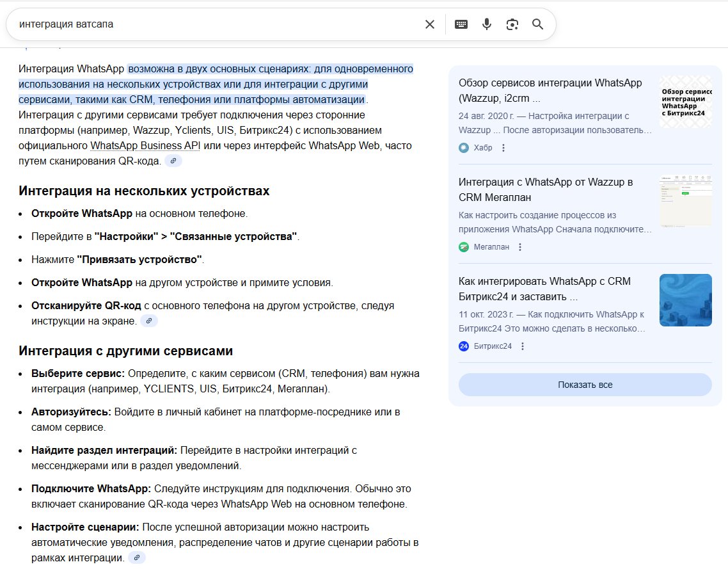Image resolution: width=728 pixels, height=569 pixels.
Task: Open more options for Хабр result
Action: (x=503, y=148)
